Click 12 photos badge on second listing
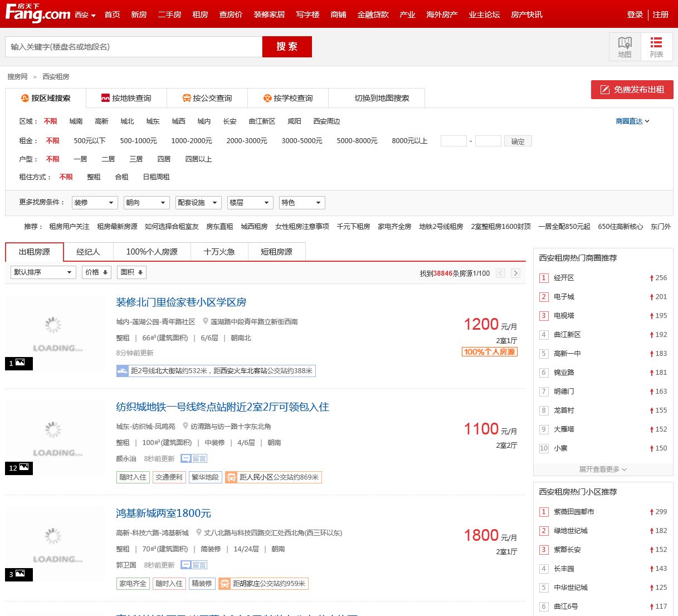 [x=18, y=468]
